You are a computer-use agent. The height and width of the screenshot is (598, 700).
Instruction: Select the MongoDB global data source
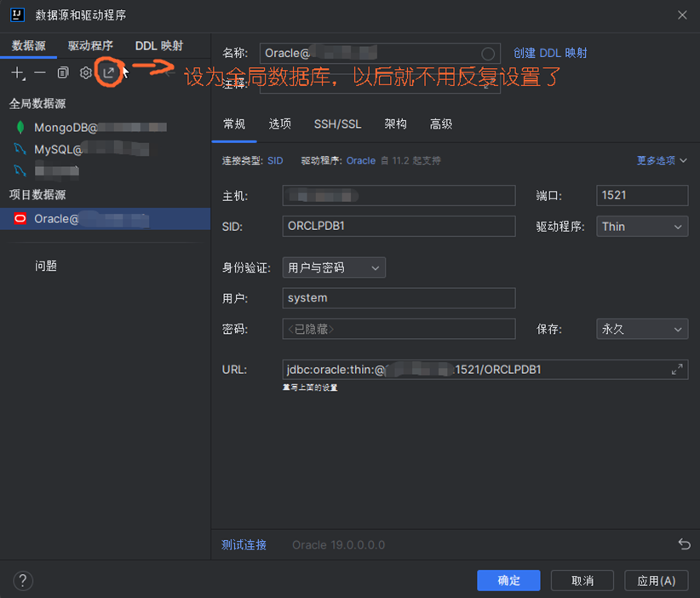[x=66, y=128]
